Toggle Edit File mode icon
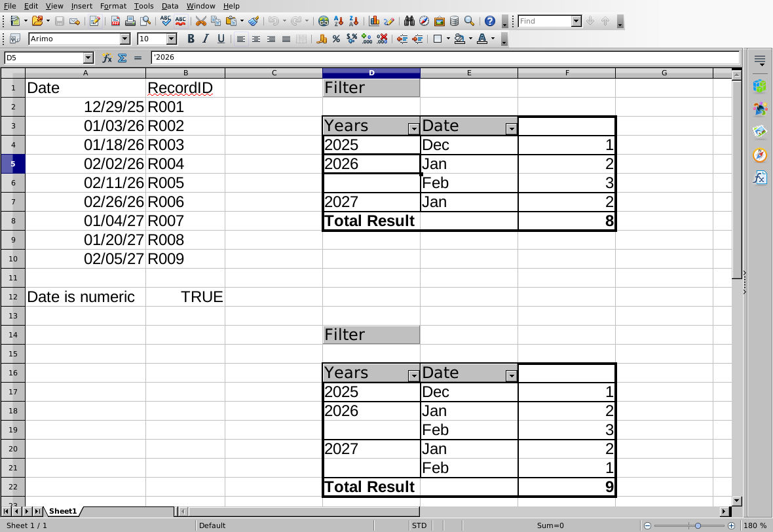 click(x=94, y=21)
